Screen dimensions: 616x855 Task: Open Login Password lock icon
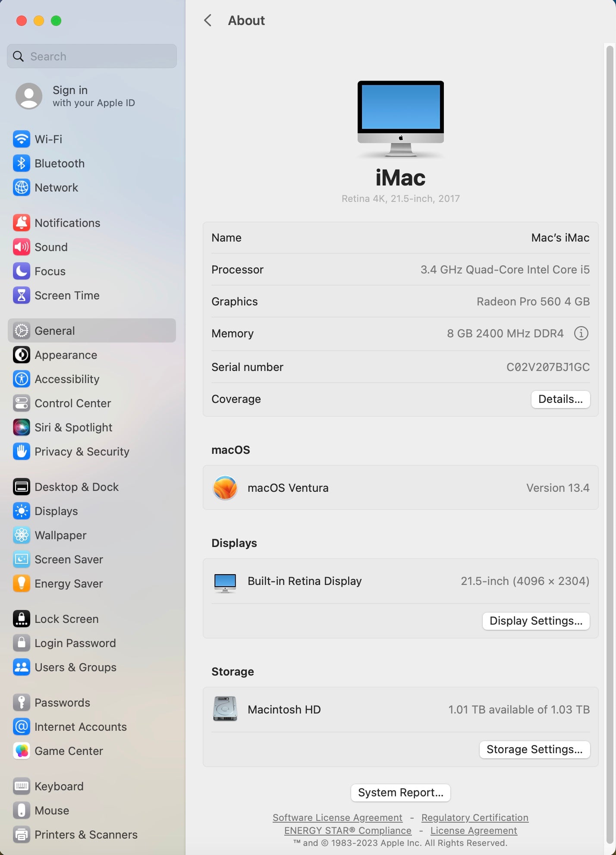click(x=22, y=643)
